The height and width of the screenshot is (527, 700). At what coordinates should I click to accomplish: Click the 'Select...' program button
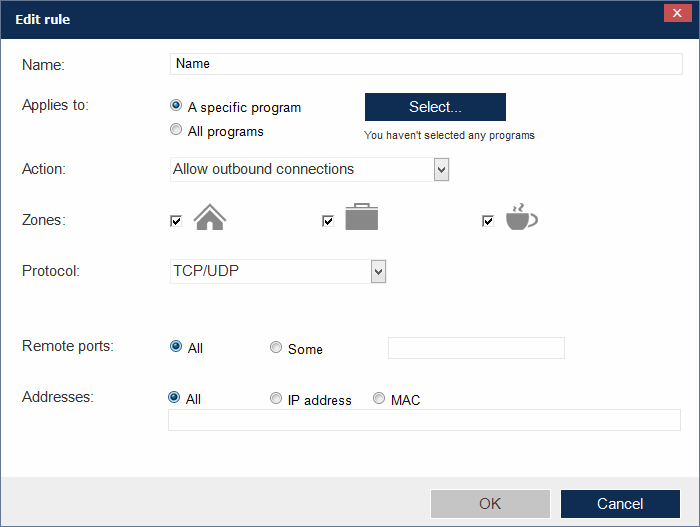pyautogui.click(x=435, y=107)
